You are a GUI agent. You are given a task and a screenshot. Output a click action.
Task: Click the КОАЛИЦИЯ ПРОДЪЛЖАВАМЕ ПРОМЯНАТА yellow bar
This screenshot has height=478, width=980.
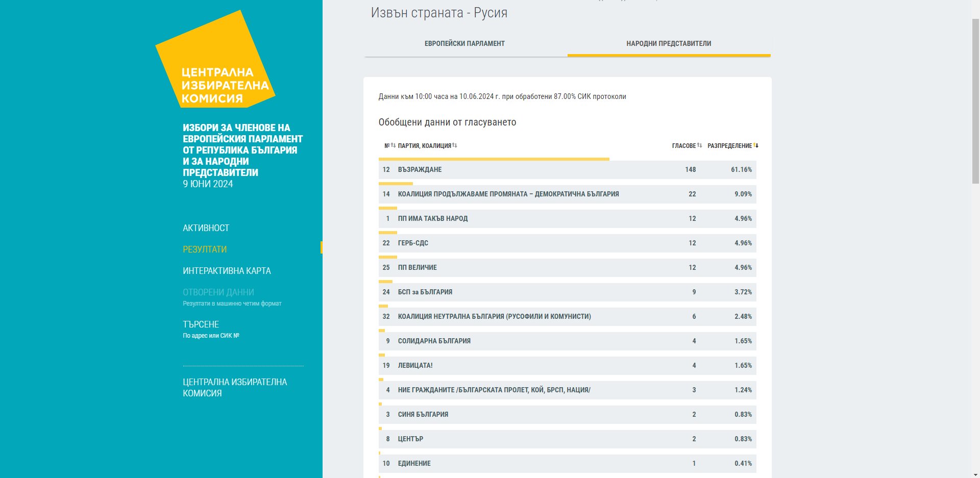tap(396, 184)
